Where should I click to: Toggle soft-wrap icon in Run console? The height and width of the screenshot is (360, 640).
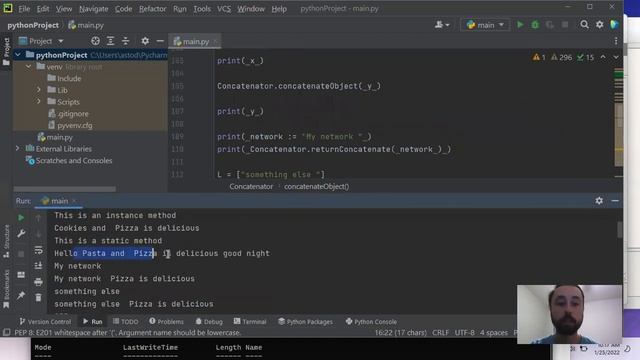click(x=38, y=250)
